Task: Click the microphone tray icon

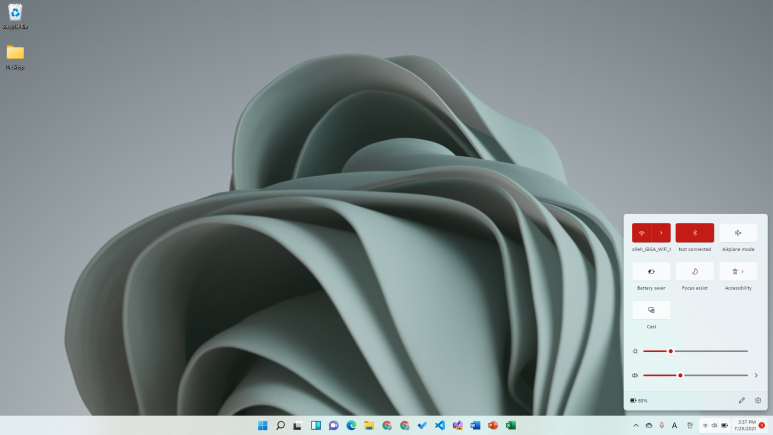Action: tap(662, 425)
